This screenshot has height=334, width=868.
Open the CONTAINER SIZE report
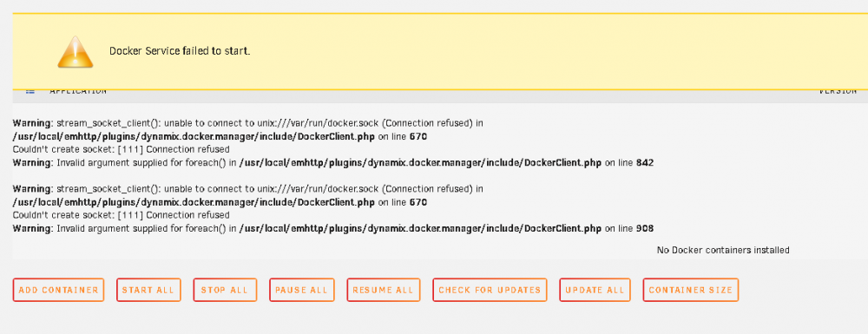point(690,290)
